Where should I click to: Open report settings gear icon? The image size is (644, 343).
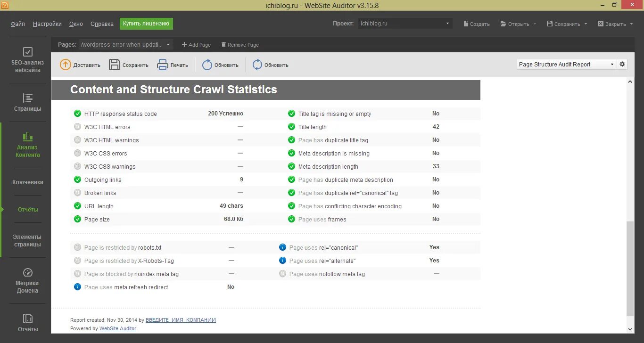pyautogui.click(x=622, y=65)
